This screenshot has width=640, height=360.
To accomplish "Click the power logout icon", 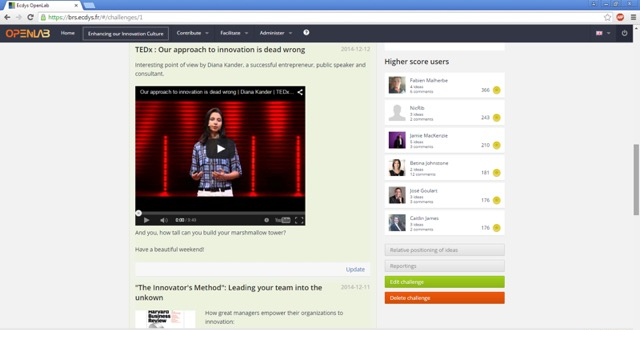I will pyautogui.click(x=624, y=33).
